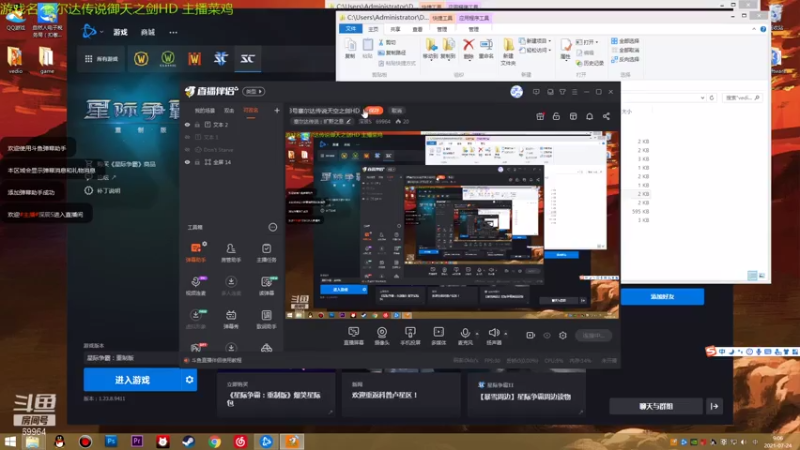Click 所有游戏 in the Battle.net games bar

tap(101, 59)
